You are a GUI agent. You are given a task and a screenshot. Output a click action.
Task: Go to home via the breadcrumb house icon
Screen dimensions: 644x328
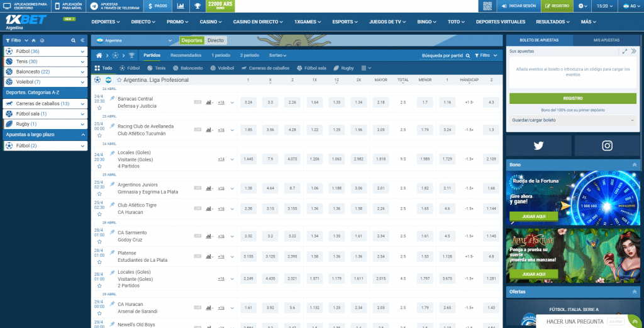pyautogui.click(x=99, y=55)
